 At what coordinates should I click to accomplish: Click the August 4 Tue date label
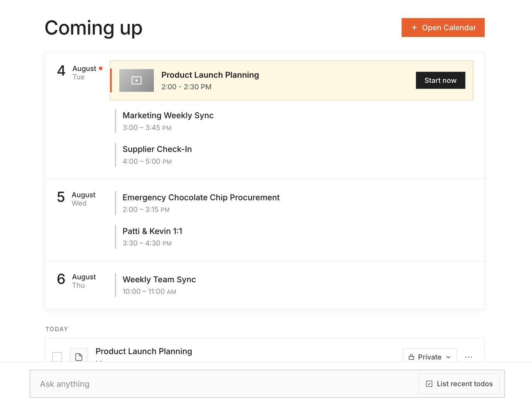coord(79,72)
